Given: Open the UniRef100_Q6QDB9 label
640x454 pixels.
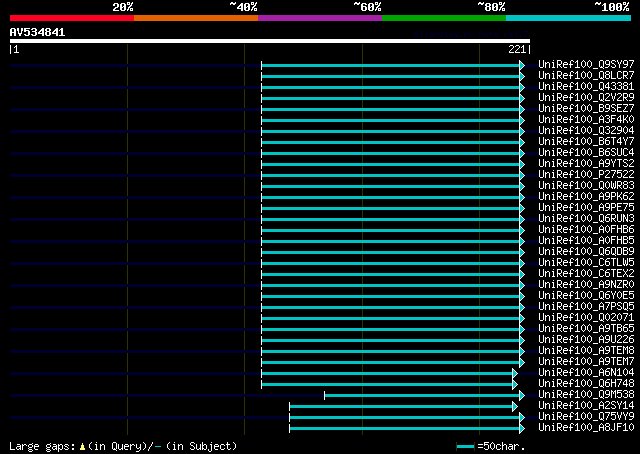Looking at the screenshot, I should pos(586,252).
